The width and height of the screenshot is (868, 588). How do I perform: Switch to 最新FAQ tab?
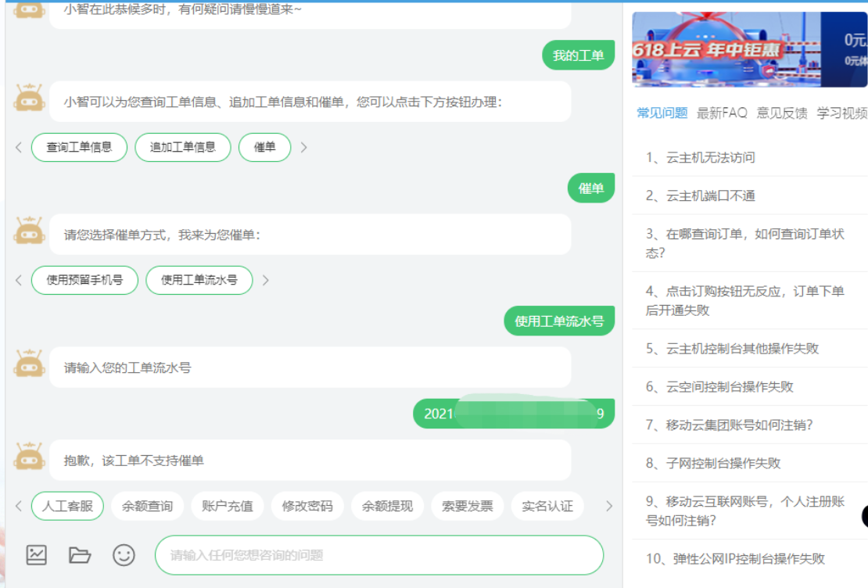pos(722,113)
